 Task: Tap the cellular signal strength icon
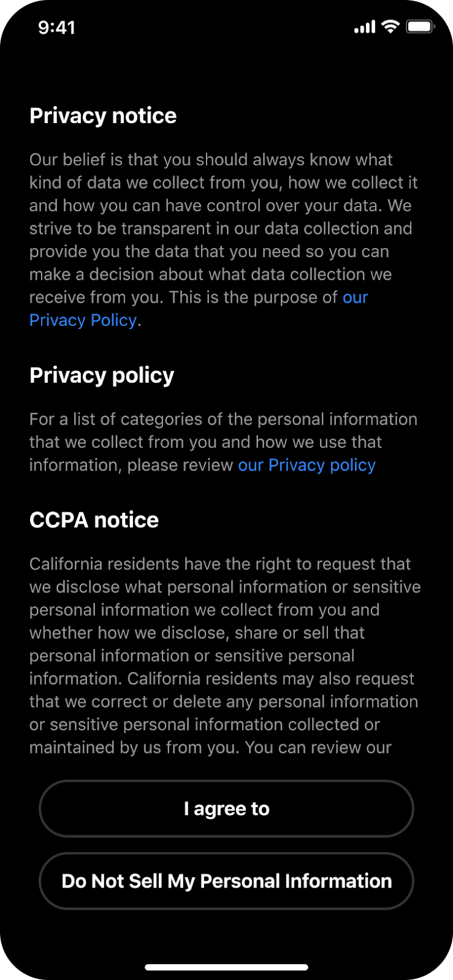365,27
